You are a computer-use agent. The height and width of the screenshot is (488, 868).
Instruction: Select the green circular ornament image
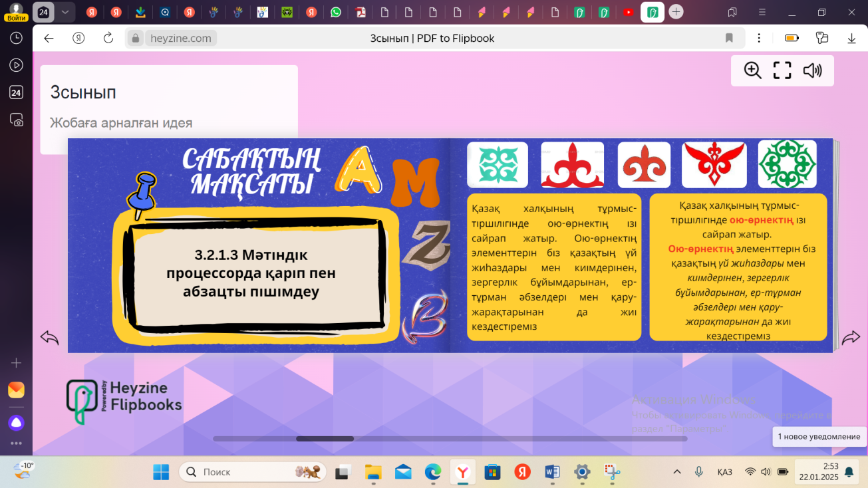(788, 164)
